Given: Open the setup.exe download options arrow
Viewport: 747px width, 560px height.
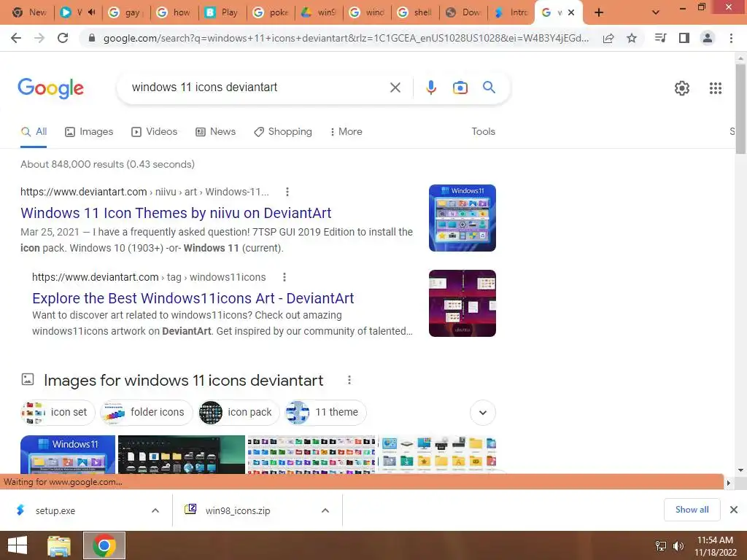Looking at the screenshot, I should point(155,510).
